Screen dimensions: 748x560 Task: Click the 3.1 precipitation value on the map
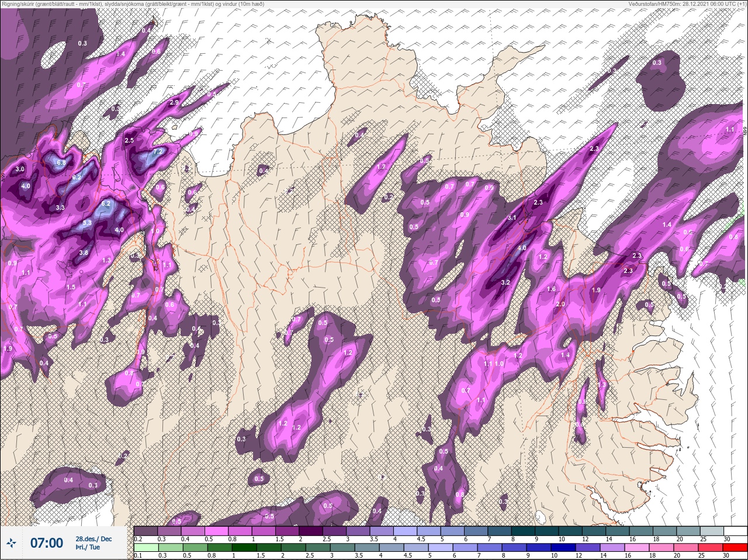(x=512, y=217)
